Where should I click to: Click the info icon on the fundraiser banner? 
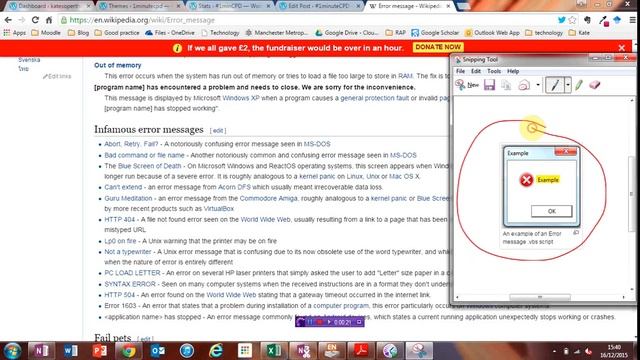(x=177, y=48)
